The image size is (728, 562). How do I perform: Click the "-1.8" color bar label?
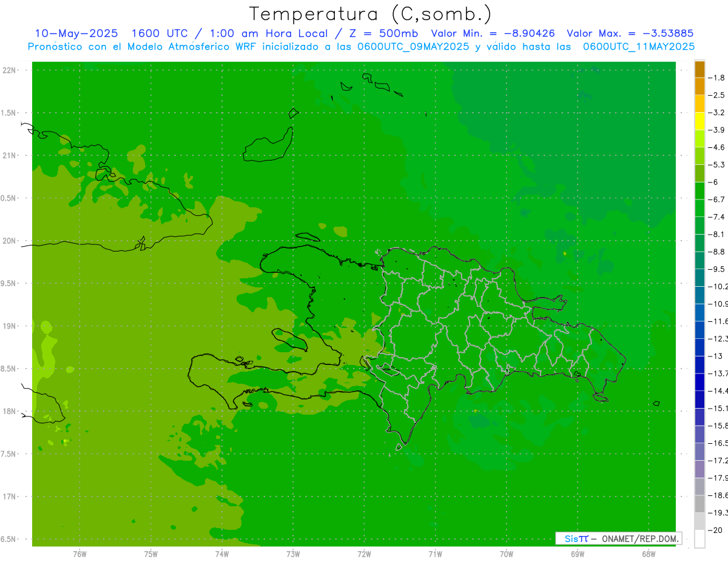point(717,78)
